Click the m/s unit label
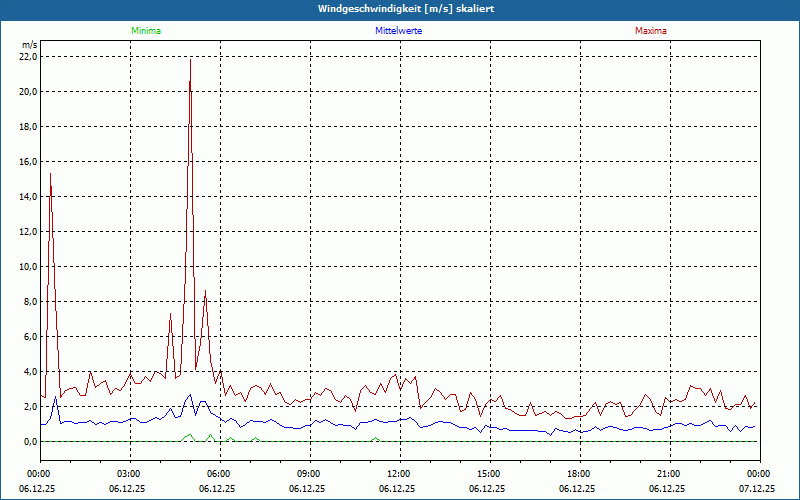 pos(30,45)
